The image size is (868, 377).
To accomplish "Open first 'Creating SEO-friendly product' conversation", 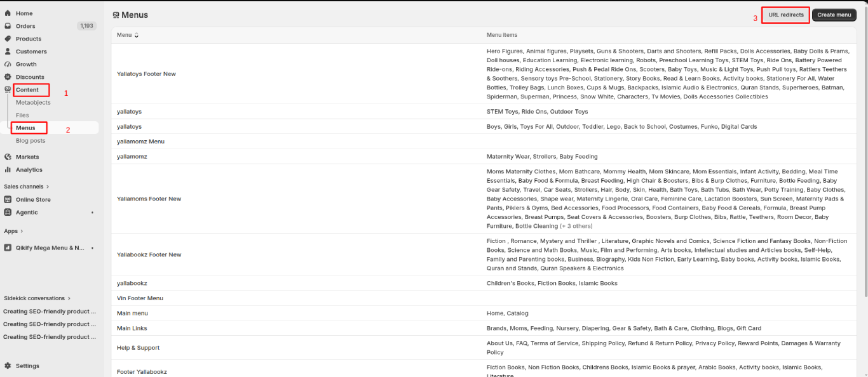I will tap(50, 312).
